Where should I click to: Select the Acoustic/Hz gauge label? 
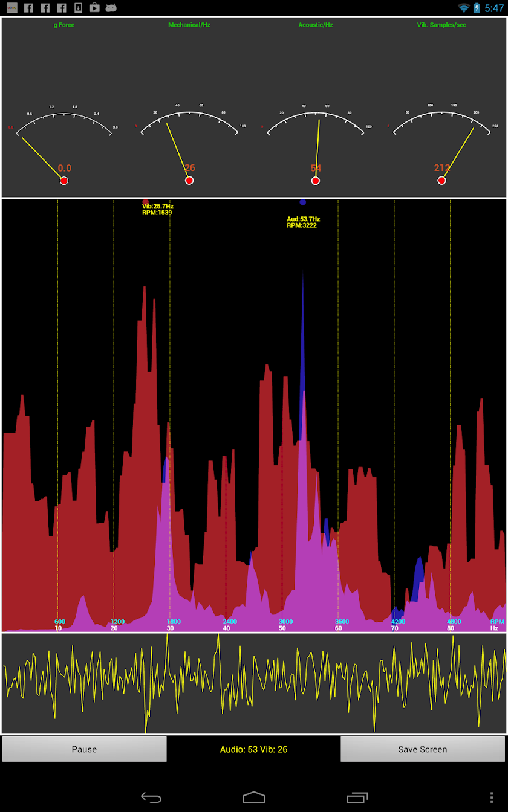point(316,25)
